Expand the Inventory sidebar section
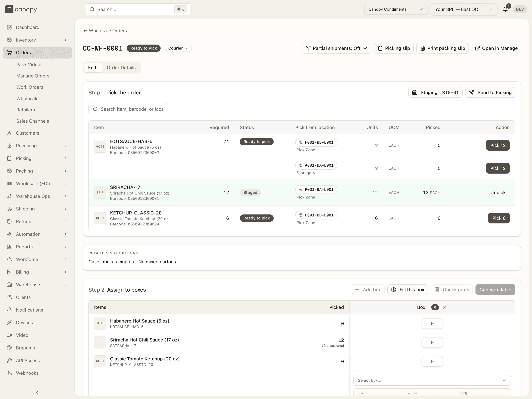Image resolution: width=532 pixels, height=399 pixels. 37,40
